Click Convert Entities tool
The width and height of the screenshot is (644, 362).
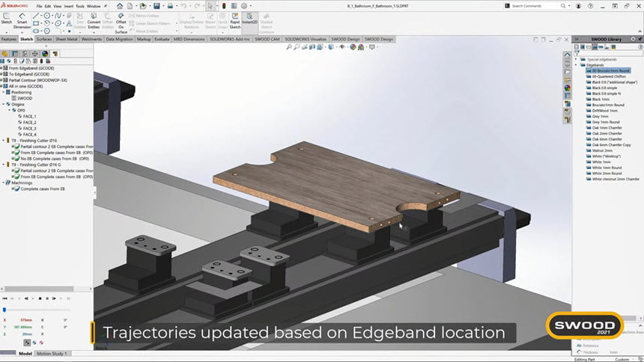tap(94, 21)
